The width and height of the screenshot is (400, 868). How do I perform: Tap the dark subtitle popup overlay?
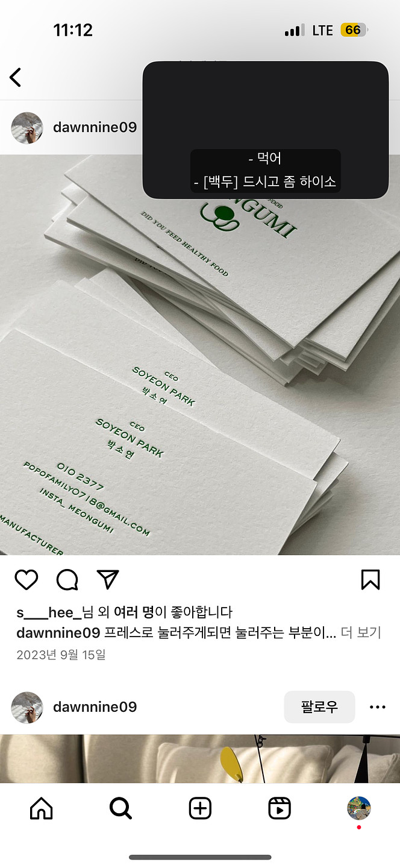pyautogui.click(x=266, y=130)
